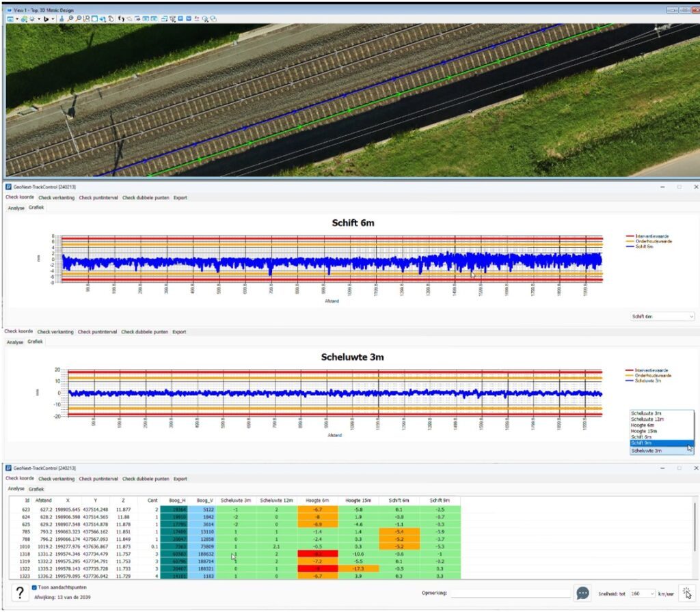Open the Display Styles icon in view toolbar
Viewport: 700px width, 612px height.
(x=24, y=18)
